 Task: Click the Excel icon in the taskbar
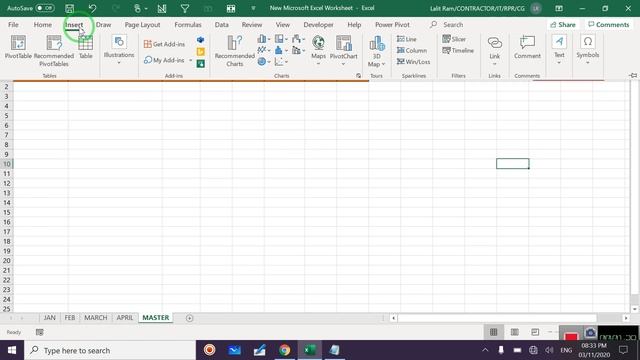[x=310, y=350]
